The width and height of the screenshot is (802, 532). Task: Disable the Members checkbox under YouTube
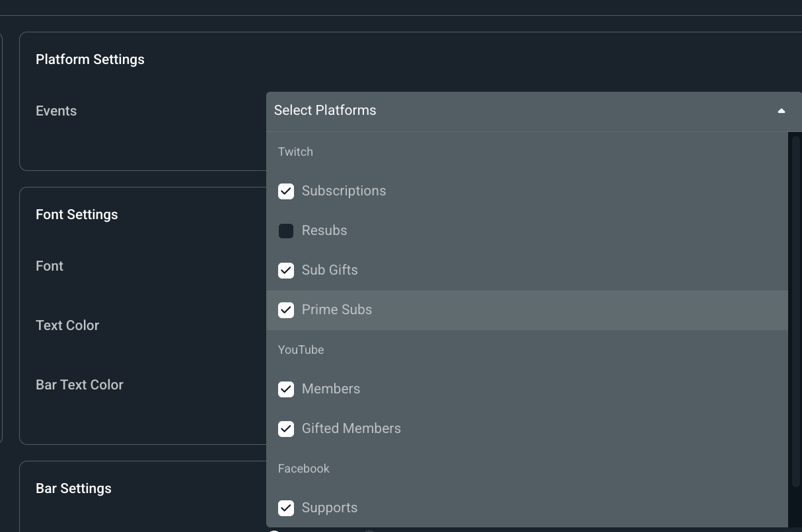click(286, 389)
